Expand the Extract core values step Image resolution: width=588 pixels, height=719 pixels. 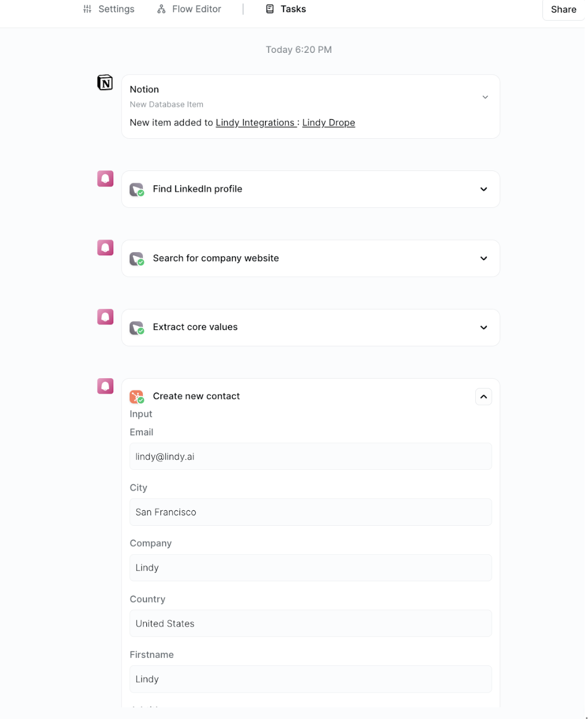(483, 327)
